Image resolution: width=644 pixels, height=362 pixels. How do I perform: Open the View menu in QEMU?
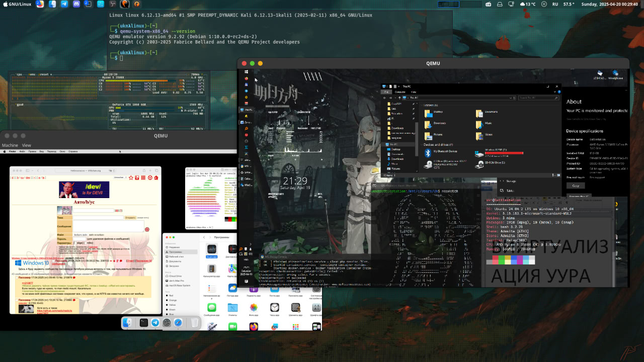(26, 145)
